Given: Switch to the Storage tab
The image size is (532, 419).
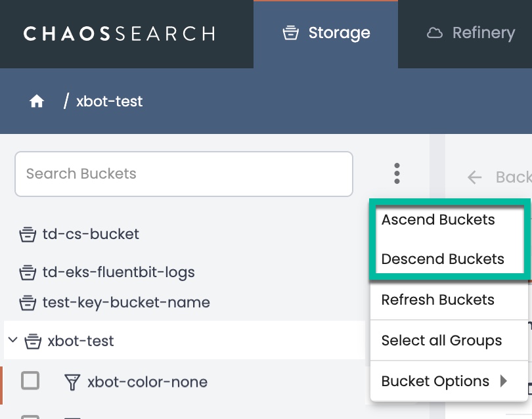Looking at the screenshot, I should (x=326, y=33).
